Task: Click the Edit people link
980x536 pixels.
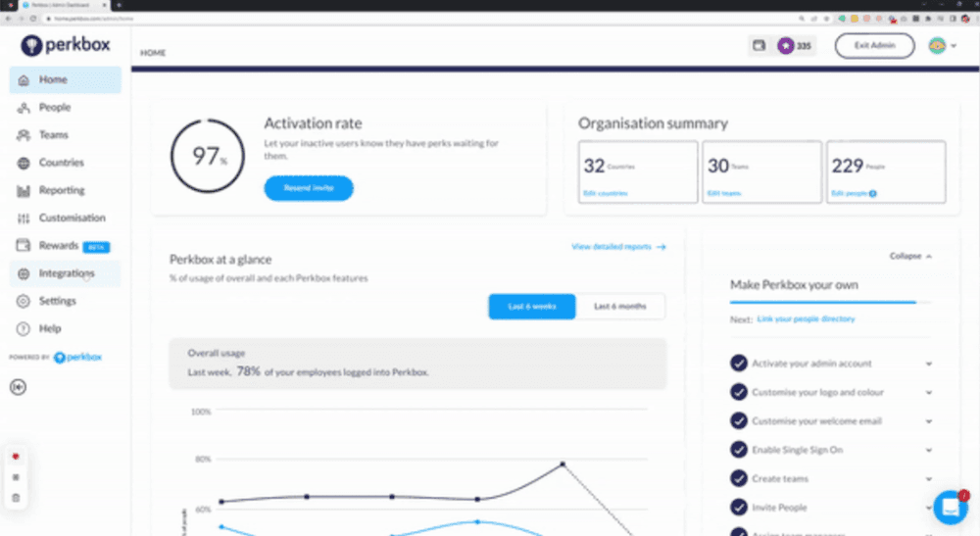Action: [849, 194]
